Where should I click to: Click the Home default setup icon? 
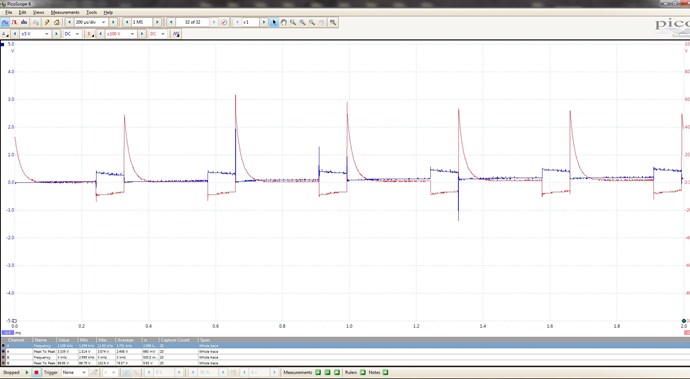[x=56, y=22]
